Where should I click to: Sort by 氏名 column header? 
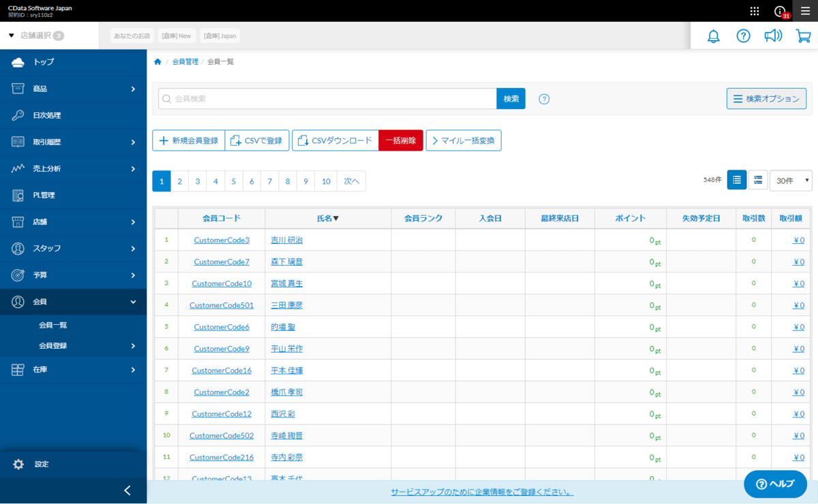(328, 219)
